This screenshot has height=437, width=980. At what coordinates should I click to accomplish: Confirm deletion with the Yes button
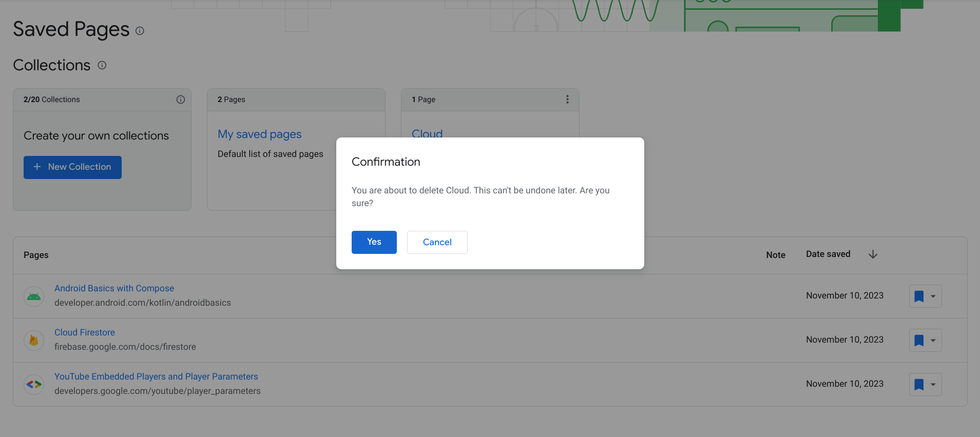pyautogui.click(x=374, y=242)
